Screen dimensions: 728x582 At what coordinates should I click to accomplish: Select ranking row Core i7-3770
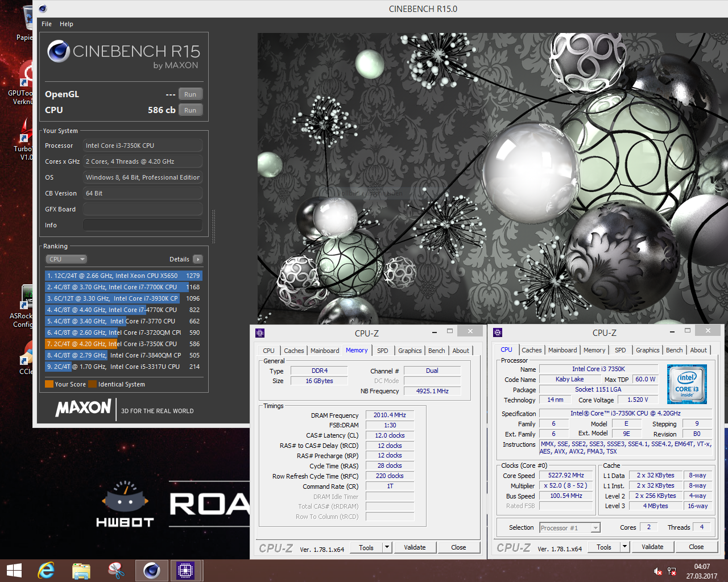(x=123, y=321)
